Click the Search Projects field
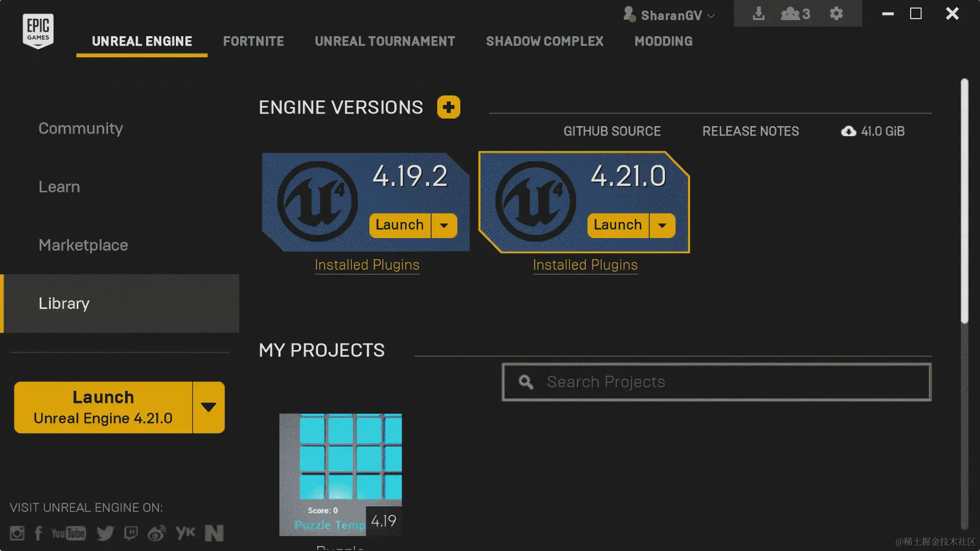Viewport: 980px width, 551px height. click(x=716, y=382)
